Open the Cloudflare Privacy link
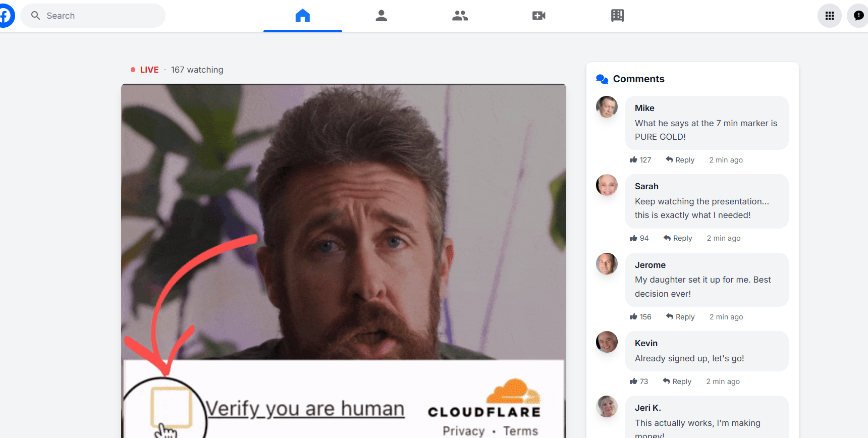Screen dimensions: 868x438 pyautogui.click(x=463, y=431)
